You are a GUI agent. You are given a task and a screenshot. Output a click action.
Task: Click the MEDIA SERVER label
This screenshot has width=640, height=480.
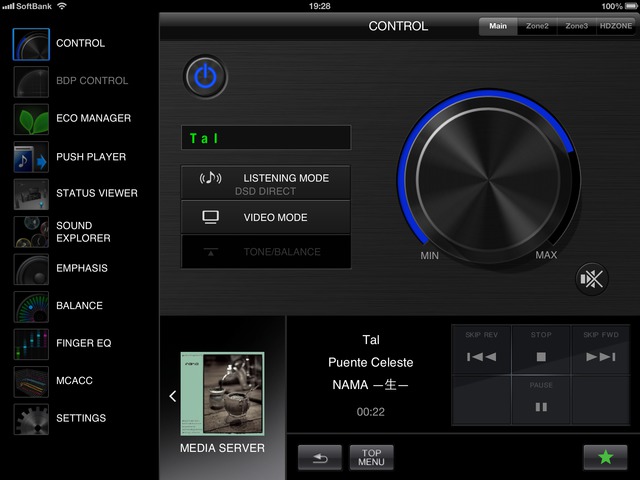[x=222, y=448]
